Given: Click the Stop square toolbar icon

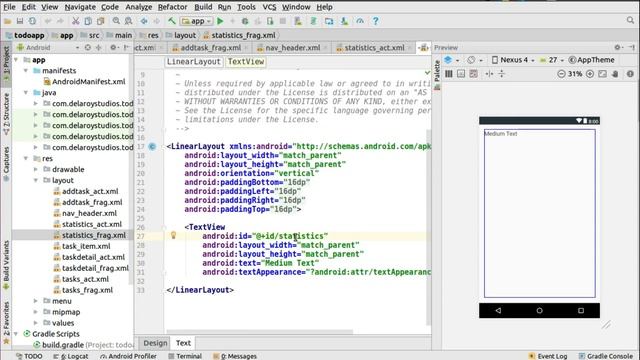Looking at the screenshot, I should pos(282,21).
